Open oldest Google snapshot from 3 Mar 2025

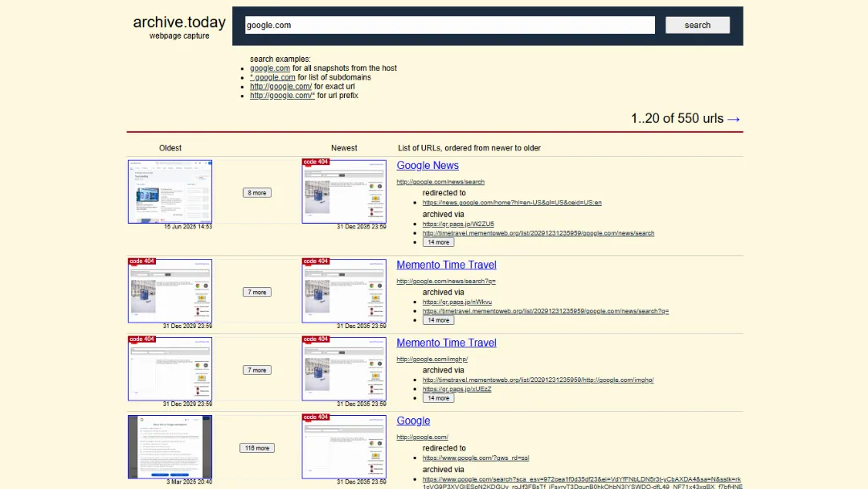coord(170,446)
